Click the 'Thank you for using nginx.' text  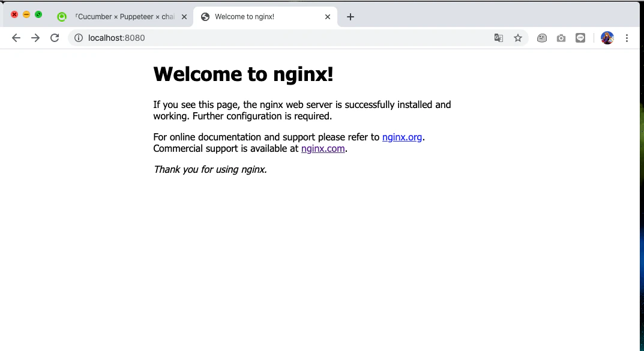[x=210, y=170]
